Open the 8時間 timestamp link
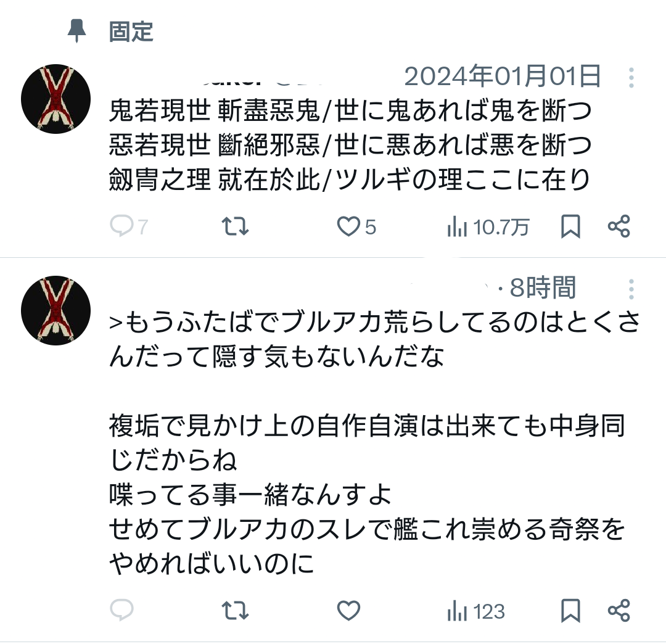The width and height of the screenshot is (666, 644). pos(543,287)
